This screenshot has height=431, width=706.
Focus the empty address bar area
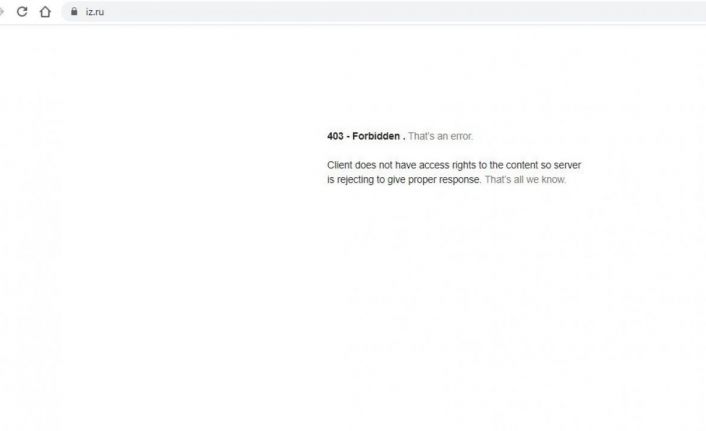click(x=405, y=12)
